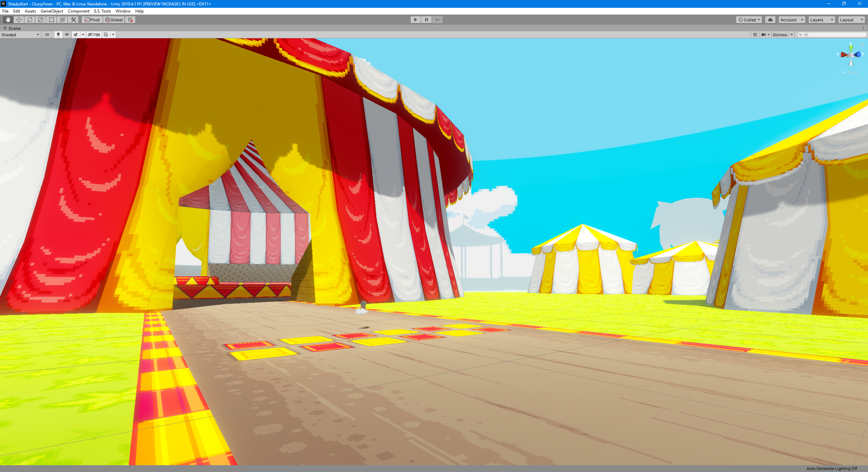
Task: Toggle the 2D view mode
Action: point(47,35)
